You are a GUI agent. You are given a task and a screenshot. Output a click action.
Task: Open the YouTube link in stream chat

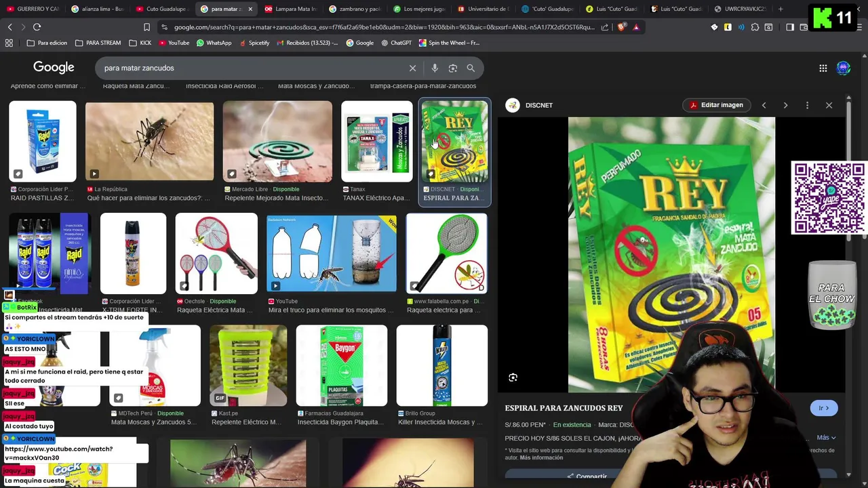click(x=59, y=453)
